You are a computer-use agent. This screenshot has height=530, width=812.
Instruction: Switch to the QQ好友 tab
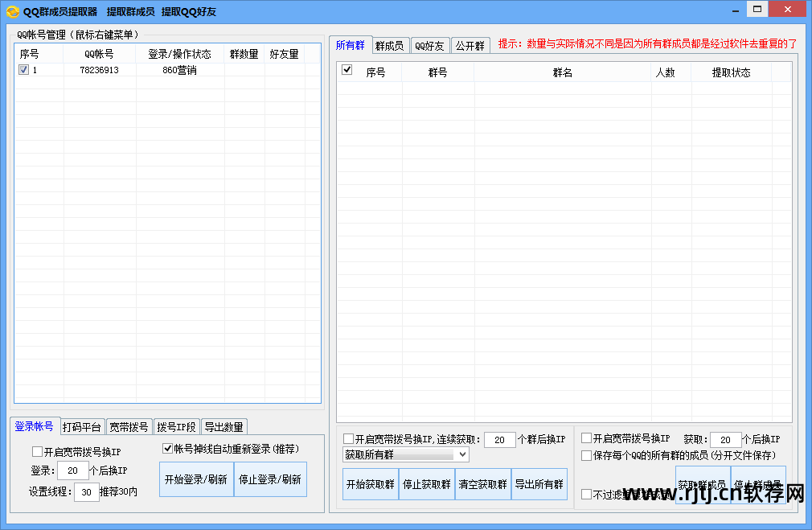click(x=429, y=45)
